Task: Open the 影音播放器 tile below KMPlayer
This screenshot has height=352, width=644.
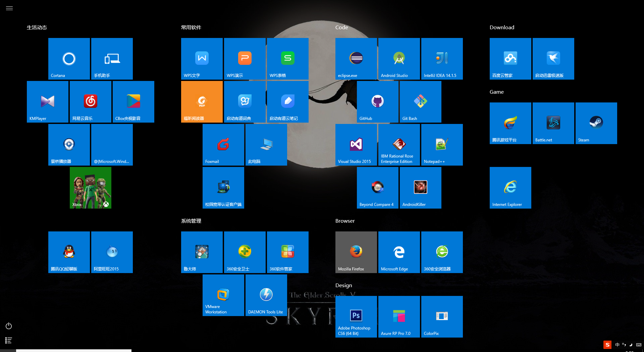Action: tap(69, 145)
